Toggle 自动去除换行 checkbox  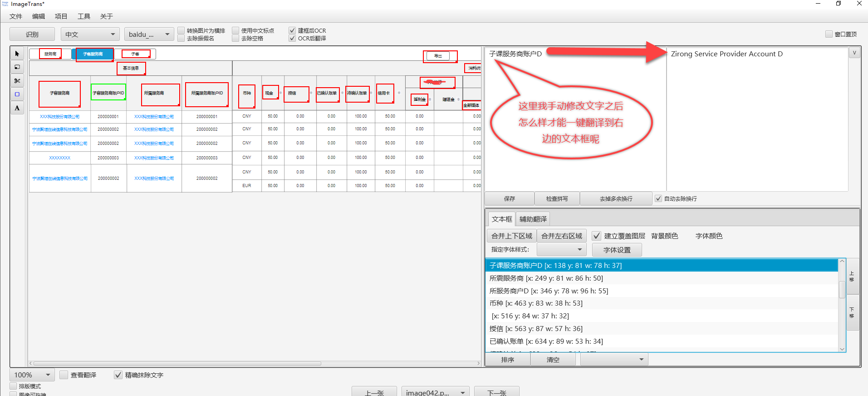coord(658,198)
